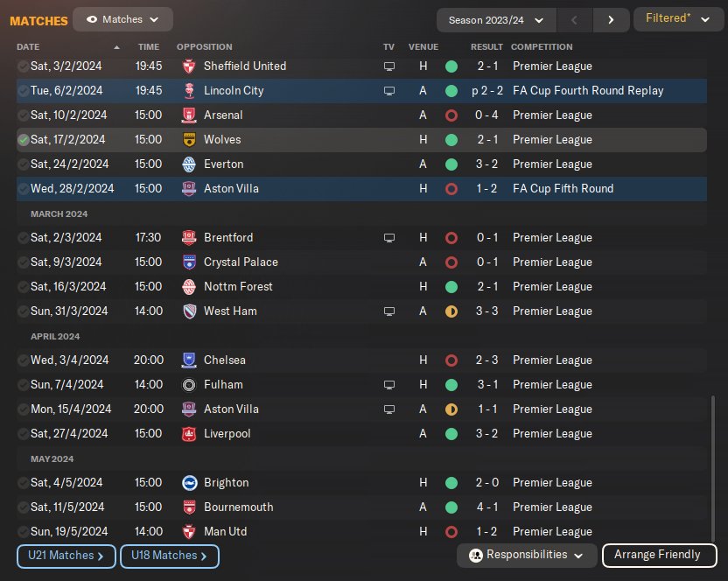
Task: Click the Wolves club badge icon
Action: pyautogui.click(x=188, y=139)
